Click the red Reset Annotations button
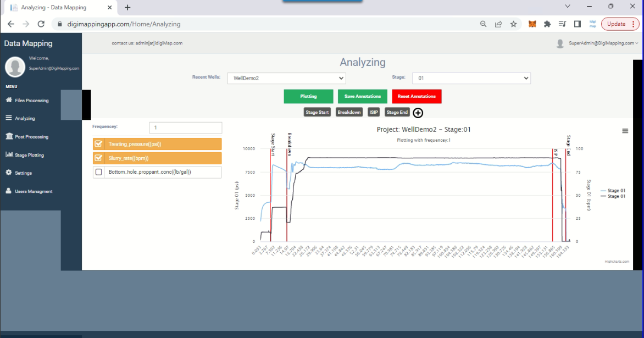Image resolution: width=644 pixels, height=338 pixels. [417, 96]
